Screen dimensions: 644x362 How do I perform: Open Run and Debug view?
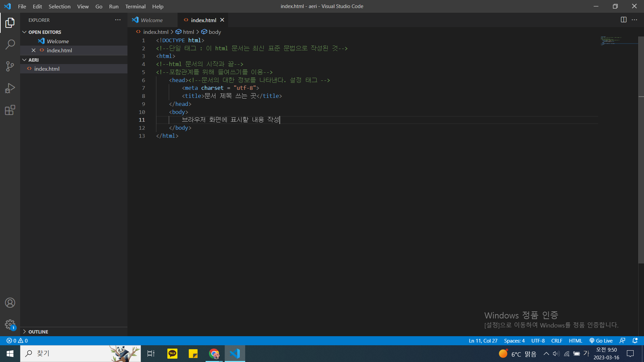pos(10,88)
